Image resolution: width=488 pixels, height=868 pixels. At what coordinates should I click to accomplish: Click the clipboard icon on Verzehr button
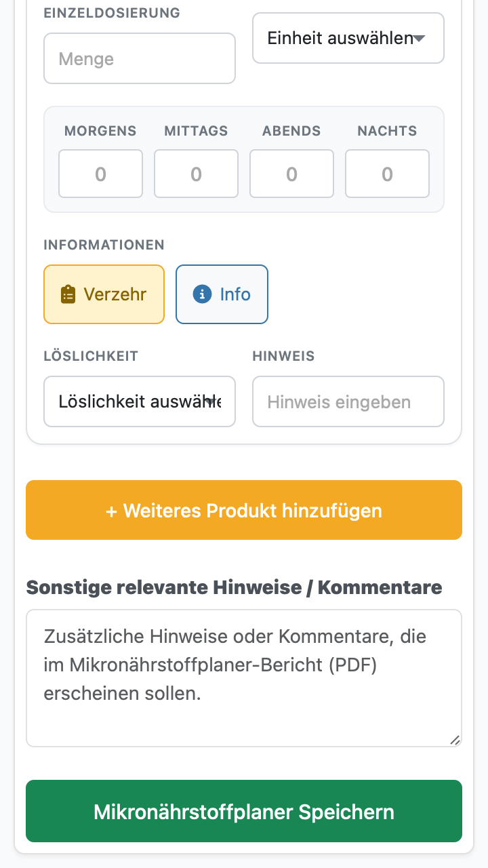click(68, 294)
